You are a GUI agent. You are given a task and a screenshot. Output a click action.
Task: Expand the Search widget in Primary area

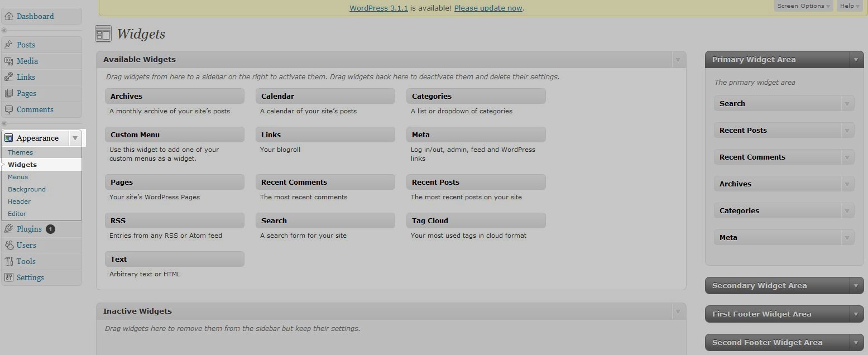click(x=847, y=104)
